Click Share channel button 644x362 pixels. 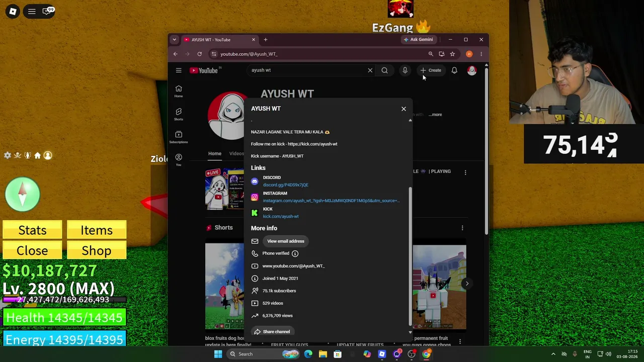272,332
